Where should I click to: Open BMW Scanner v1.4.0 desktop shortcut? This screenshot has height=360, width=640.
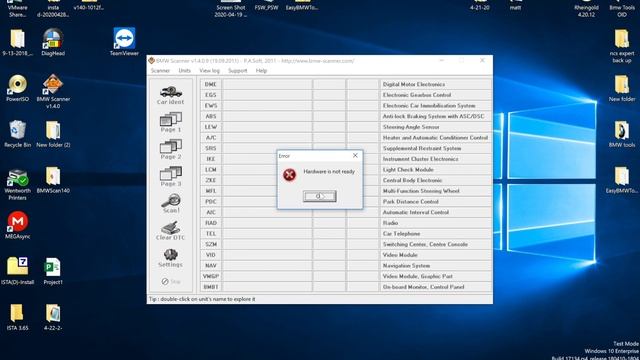tap(53, 91)
